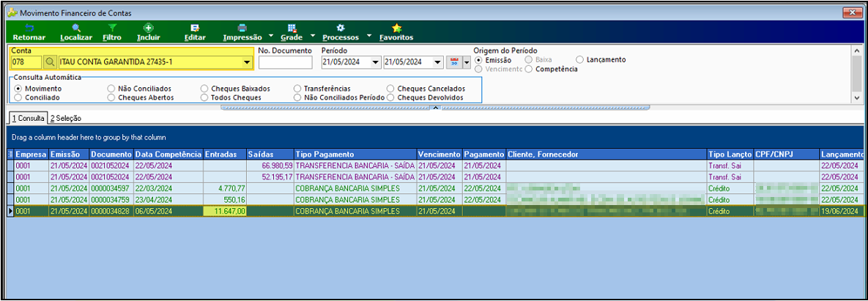Click the application icon in title bar
The width and height of the screenshot is (868, 301).
click(12, 12)
